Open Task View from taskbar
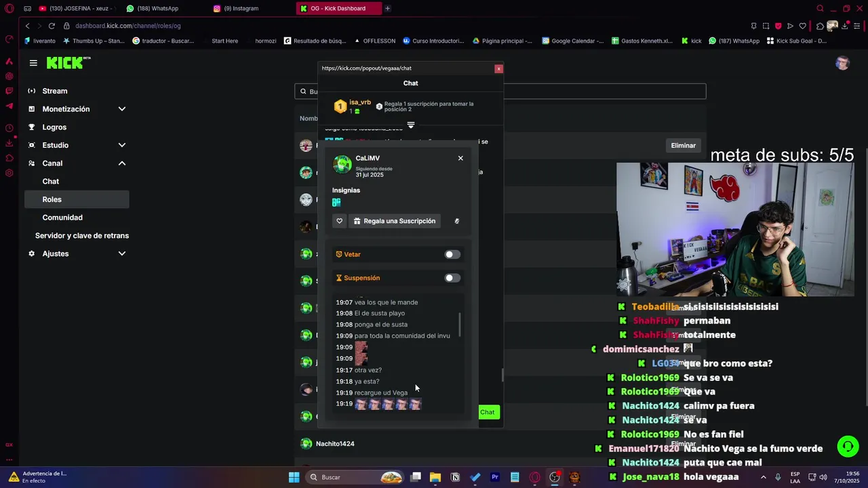This screenshot has width=868, height=488. coord(416,477)
